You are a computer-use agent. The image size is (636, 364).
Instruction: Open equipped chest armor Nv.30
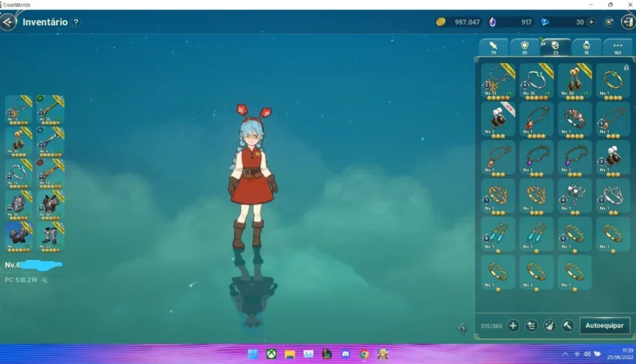[x=50, y=205]
